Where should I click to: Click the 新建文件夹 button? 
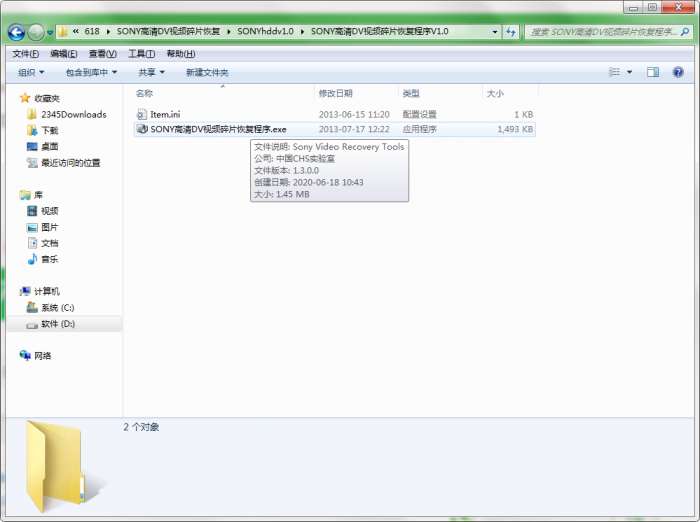pos(207,72)
